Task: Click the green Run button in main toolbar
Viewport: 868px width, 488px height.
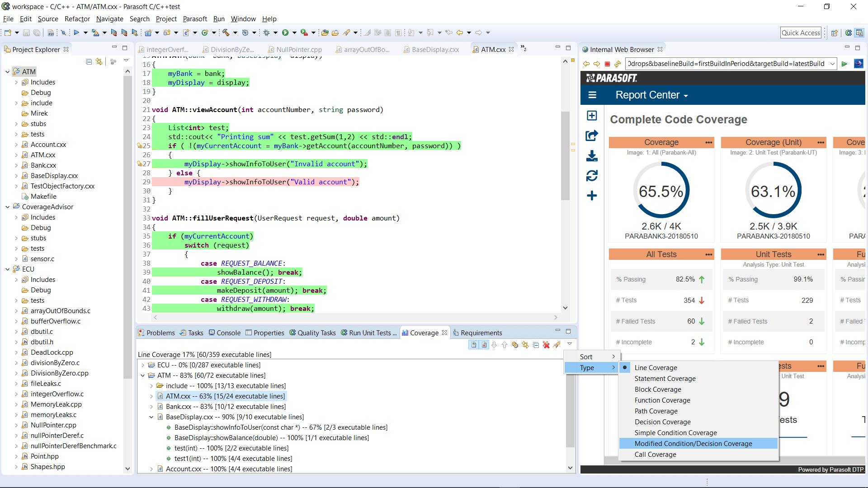Action: tap(285, 33)
